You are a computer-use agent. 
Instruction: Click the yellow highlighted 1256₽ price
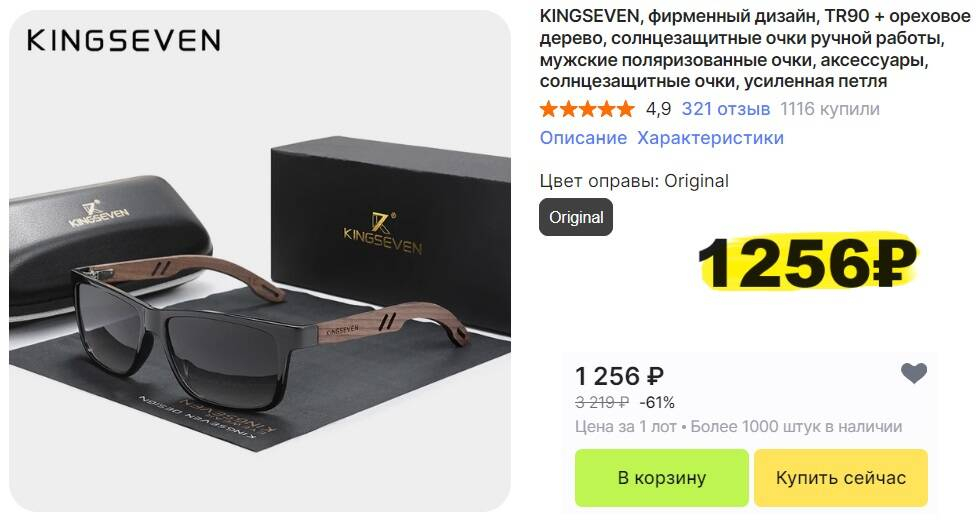point(807,262)
